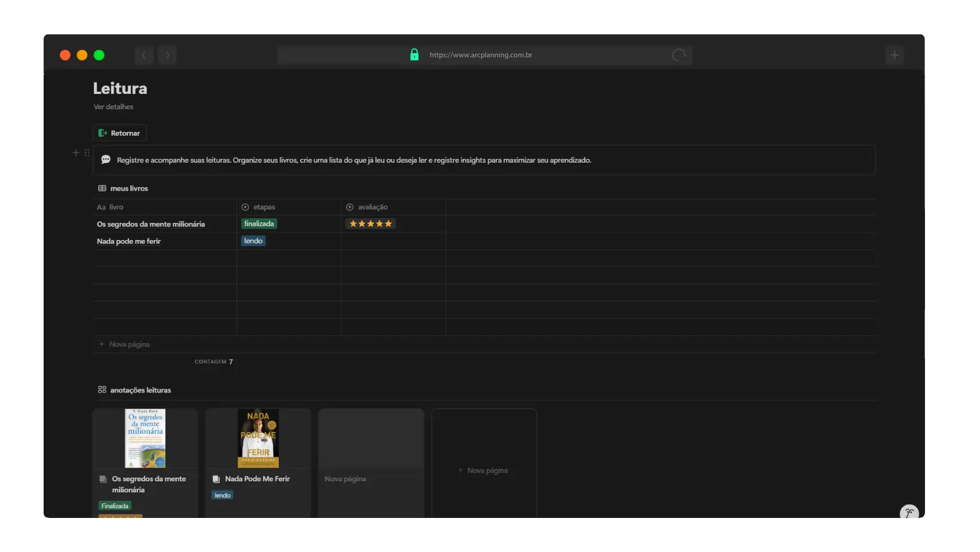Switch to the meus livros table view

click(x=123, y=188)
